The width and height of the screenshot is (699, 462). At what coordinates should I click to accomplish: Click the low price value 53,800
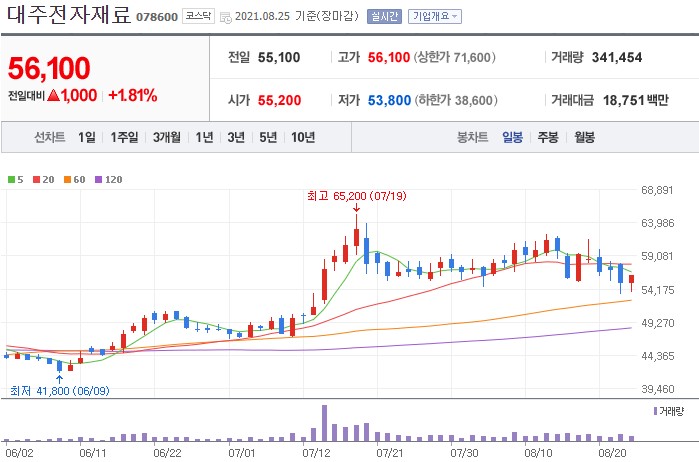click(x=389, y=100)
